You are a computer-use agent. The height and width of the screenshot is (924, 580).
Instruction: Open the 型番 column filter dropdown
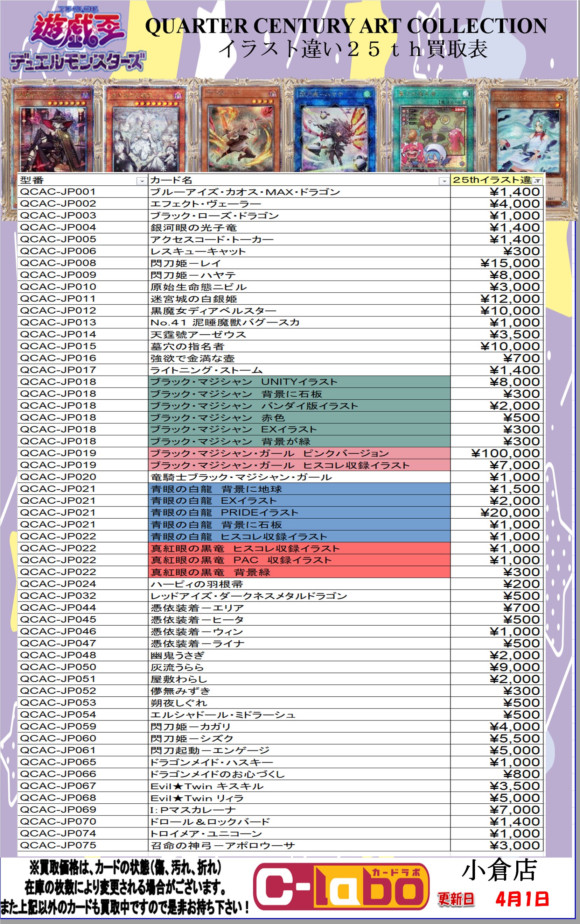pos(142,180)
